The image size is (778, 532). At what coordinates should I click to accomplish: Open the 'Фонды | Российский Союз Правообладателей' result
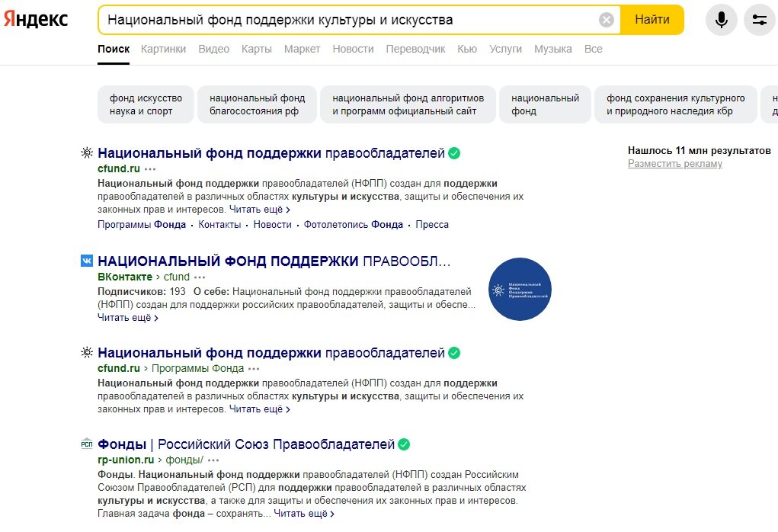[x=248, y=443]
